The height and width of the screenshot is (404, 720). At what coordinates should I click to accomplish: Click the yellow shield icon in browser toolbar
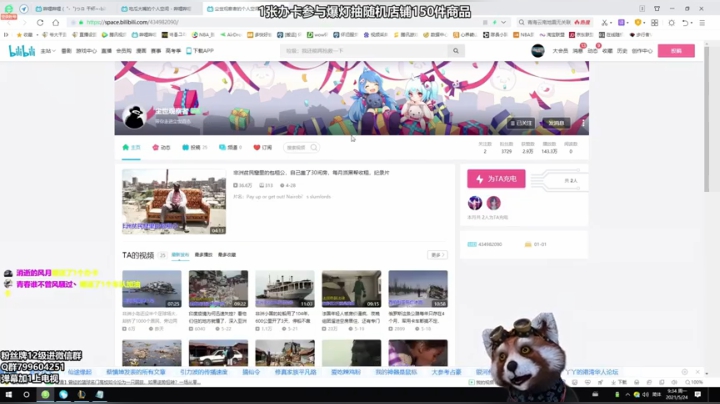[x=637, y=22]
